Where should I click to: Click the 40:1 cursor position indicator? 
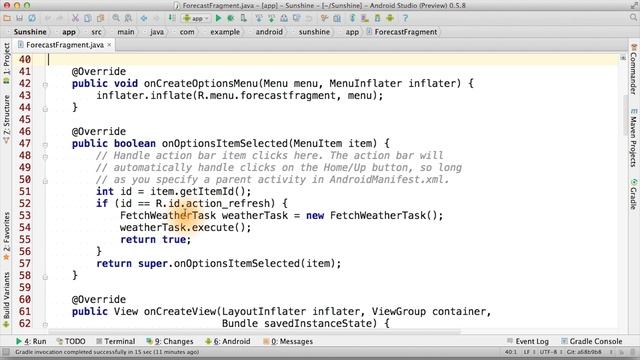click(x=511, y=352)
